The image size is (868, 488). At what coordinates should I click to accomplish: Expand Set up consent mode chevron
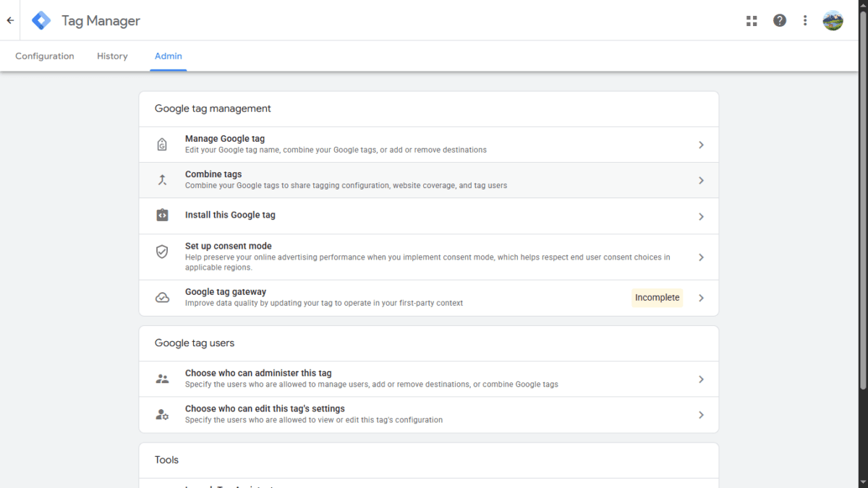701,257
